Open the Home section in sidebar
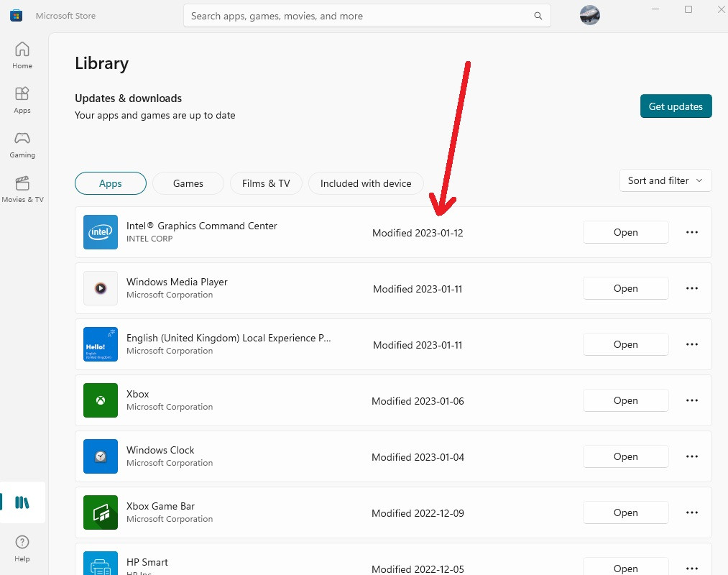 tap(22, 56)
